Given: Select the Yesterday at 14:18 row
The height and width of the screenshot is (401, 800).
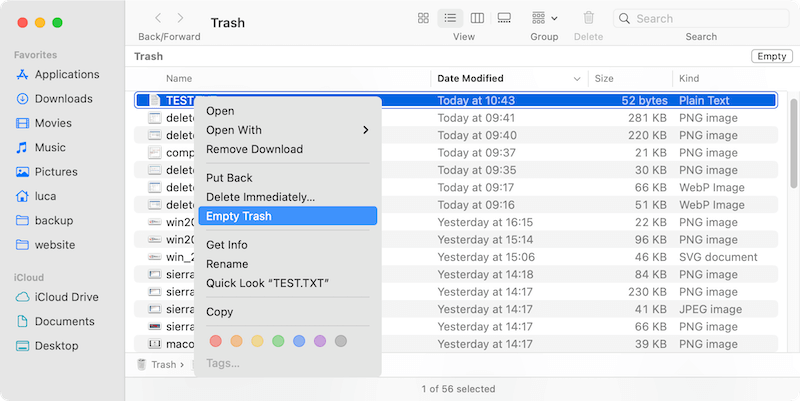Looking at the screenshot, I should (456, 274).
